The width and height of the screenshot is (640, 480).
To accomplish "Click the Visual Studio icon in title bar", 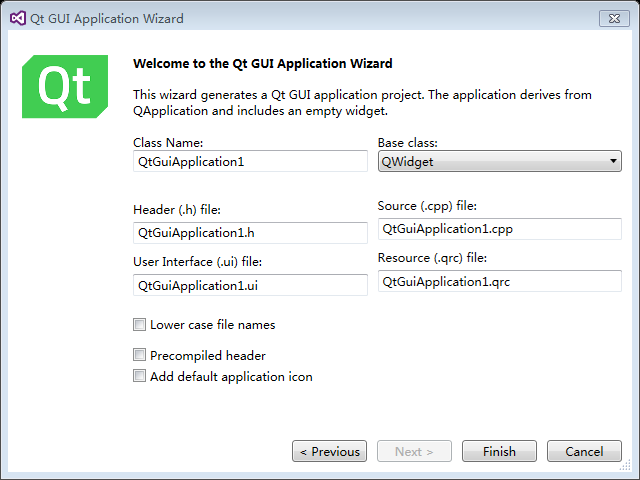I will coord(18,18).
